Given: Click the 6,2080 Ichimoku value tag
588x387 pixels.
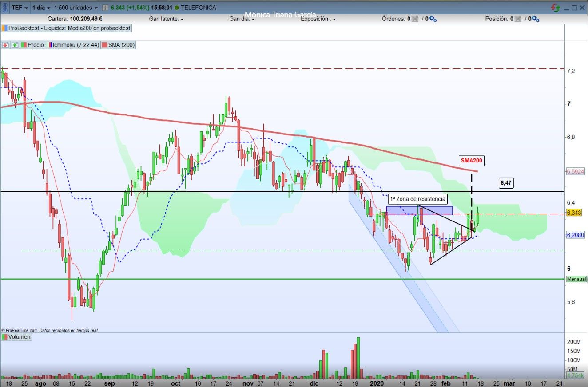Looking at the screenshot, I should [575, 235].
